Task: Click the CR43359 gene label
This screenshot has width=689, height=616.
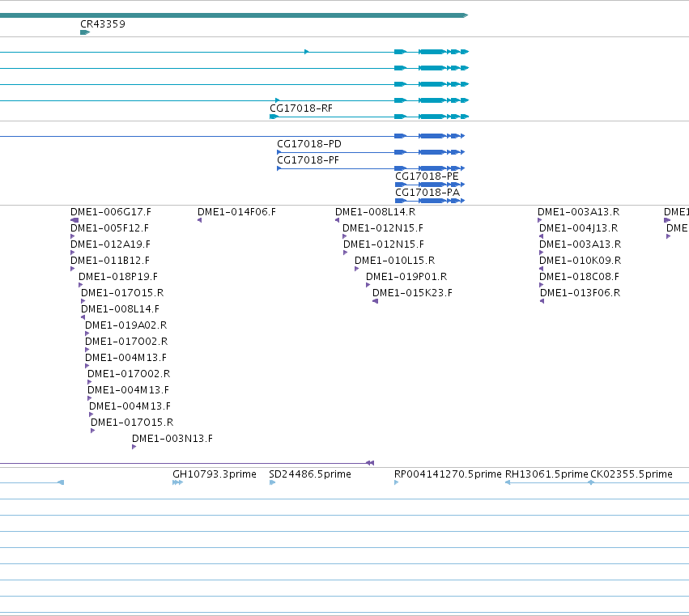Action: (x=102, y=24)
